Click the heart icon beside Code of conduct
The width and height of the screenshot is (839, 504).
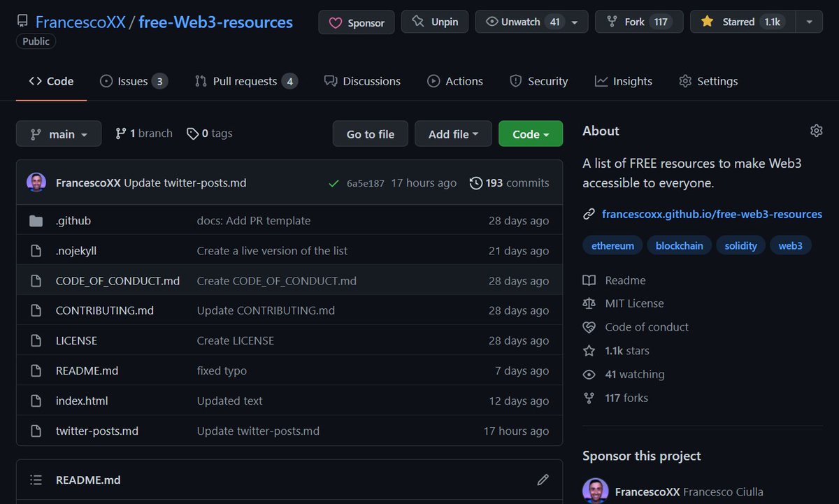(x=589, y=327)
